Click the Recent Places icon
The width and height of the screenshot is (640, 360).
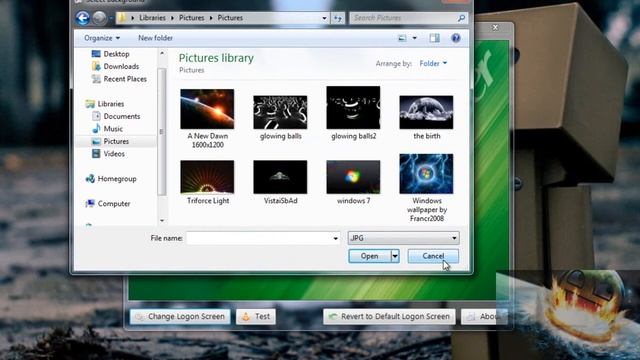96,79
